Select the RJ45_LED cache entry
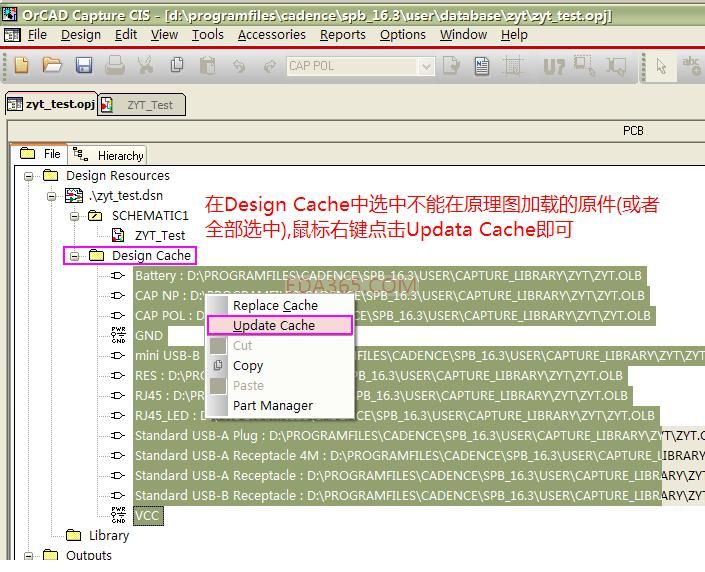The width and height of the screenshot is (705, 572). [395, 415]
